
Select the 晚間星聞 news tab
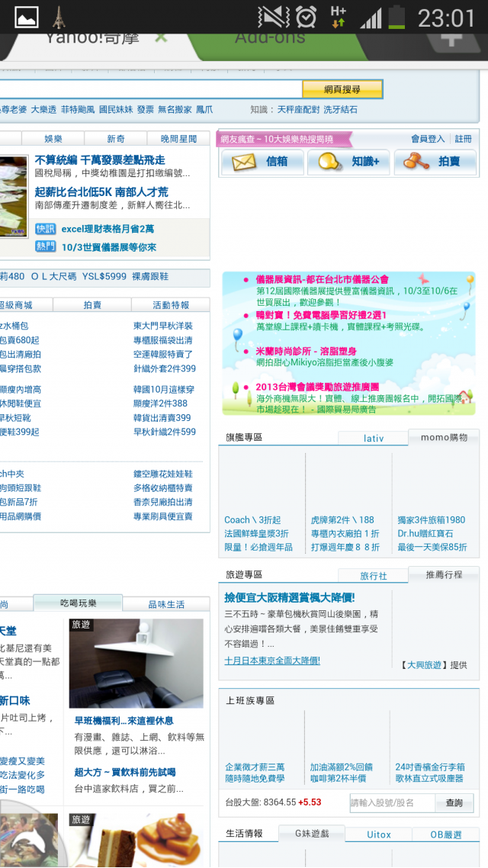178,139
